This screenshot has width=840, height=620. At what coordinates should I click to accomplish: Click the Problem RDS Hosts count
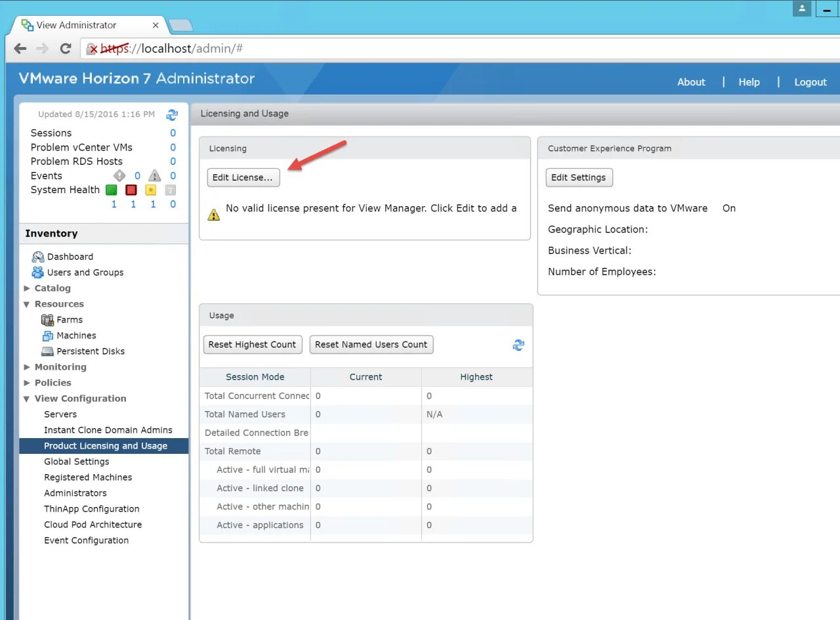click(173, 162)
